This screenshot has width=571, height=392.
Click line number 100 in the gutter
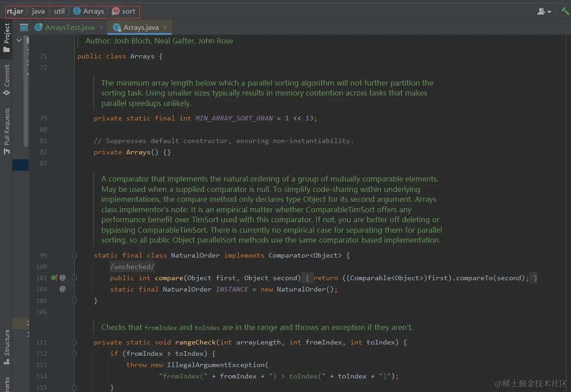coord(42,267)
